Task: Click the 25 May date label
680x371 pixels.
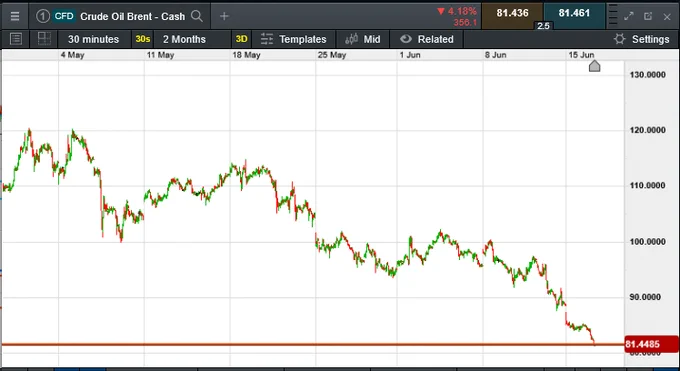Action: click(332, 55)
